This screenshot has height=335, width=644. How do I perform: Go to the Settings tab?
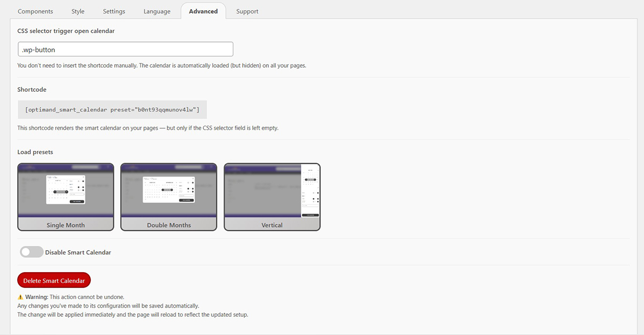pos(114,11)
